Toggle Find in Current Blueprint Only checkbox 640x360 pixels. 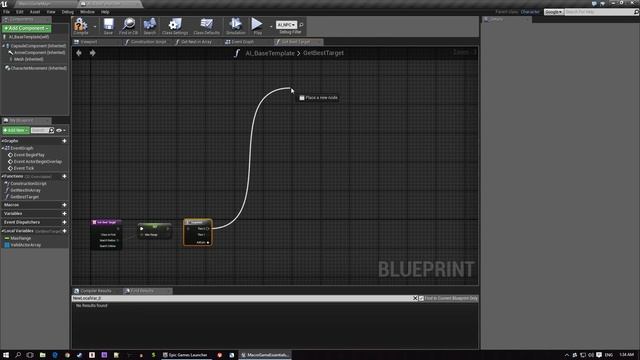click(421, 298)
